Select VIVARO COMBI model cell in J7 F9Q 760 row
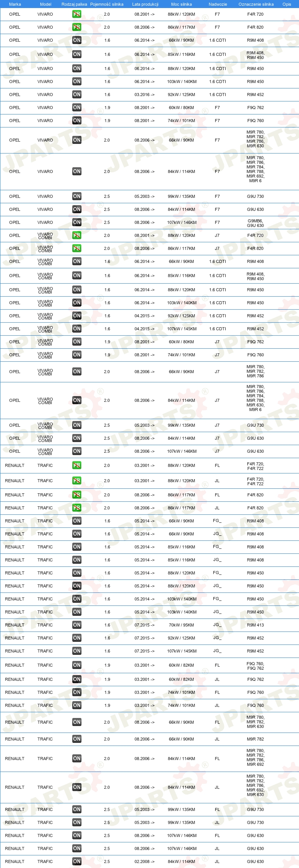The image size is (299, 868). point(45,355)
